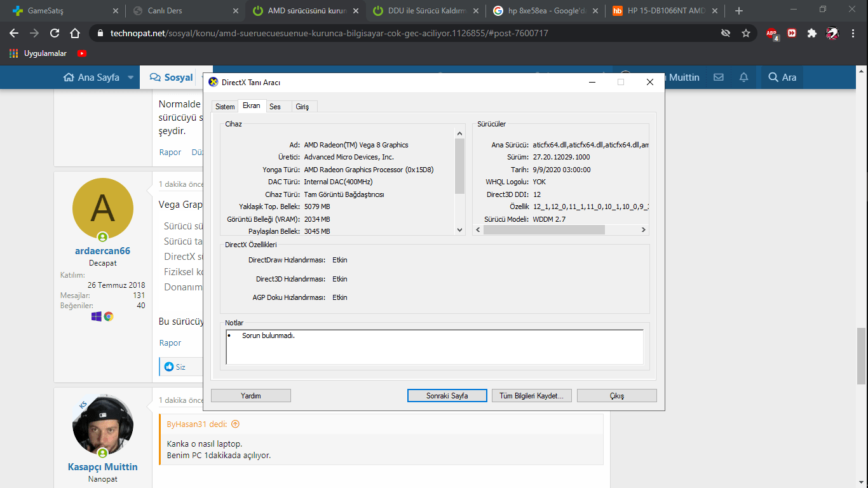Open the browser home page icon

75,33
